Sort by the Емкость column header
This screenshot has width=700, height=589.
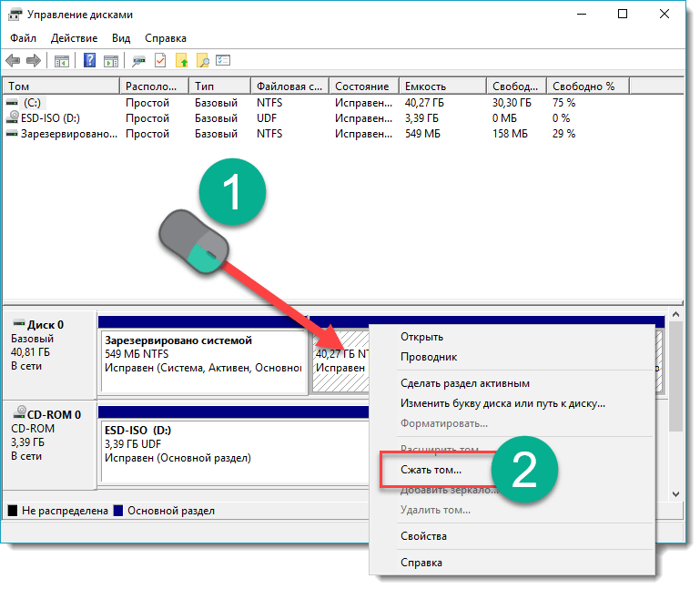tap(443, 86)
